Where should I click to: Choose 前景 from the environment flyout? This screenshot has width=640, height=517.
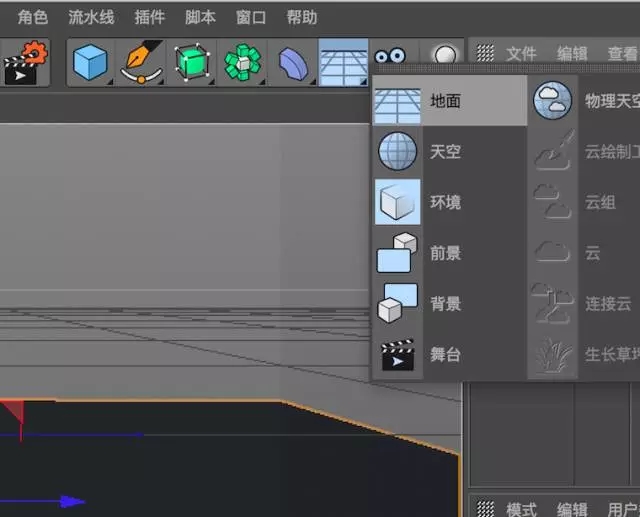coord(450,253)
